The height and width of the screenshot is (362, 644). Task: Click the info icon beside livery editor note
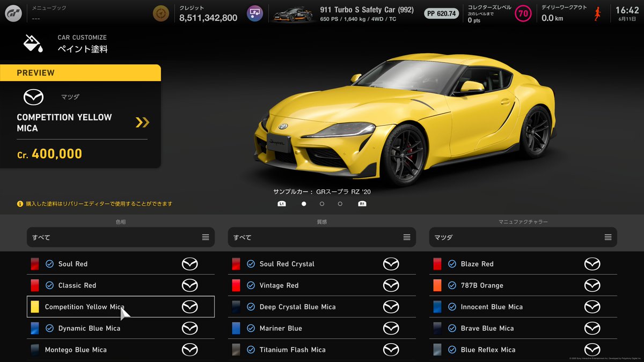tap(20, 204)
